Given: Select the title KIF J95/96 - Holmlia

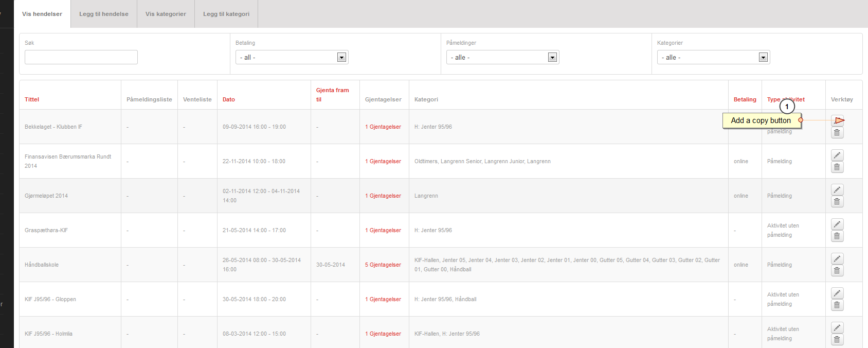Looking at the screenshot, I should [48, 334].
